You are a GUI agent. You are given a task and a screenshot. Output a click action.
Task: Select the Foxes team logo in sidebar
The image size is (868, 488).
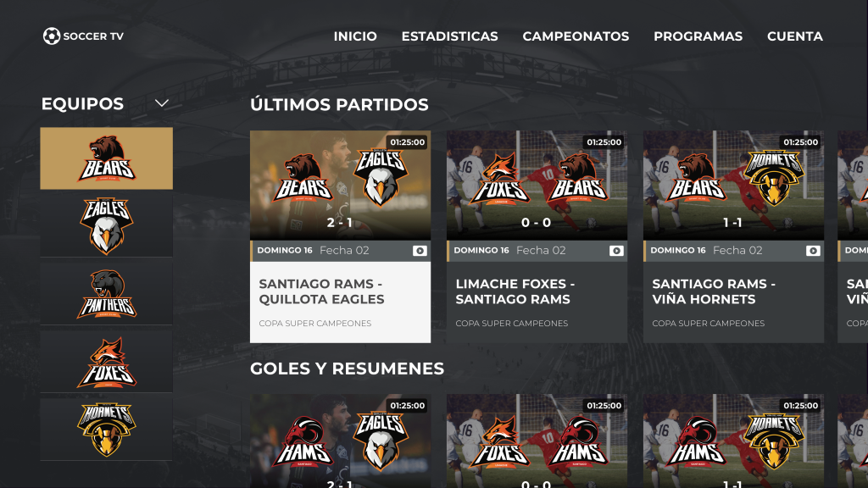pos(106,362)
